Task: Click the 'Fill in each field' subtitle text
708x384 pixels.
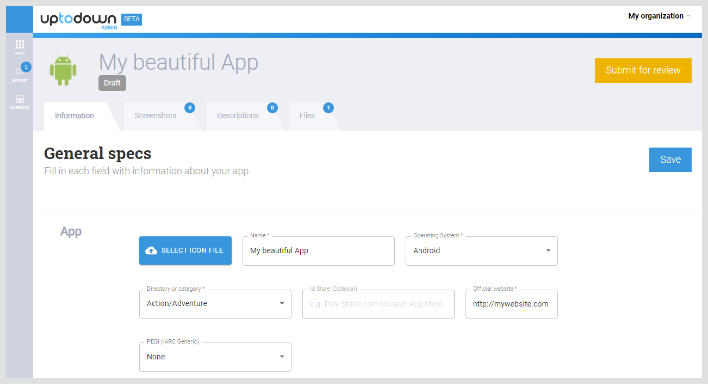Action: coord(147,171)
